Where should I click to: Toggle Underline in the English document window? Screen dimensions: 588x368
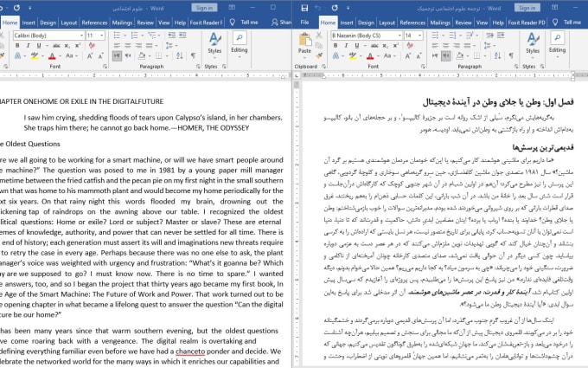pyautogui.click(x=39, y=45)
